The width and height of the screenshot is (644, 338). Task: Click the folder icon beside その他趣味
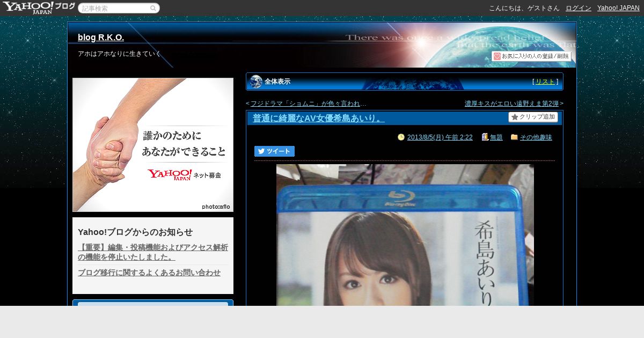coord(514,137)
